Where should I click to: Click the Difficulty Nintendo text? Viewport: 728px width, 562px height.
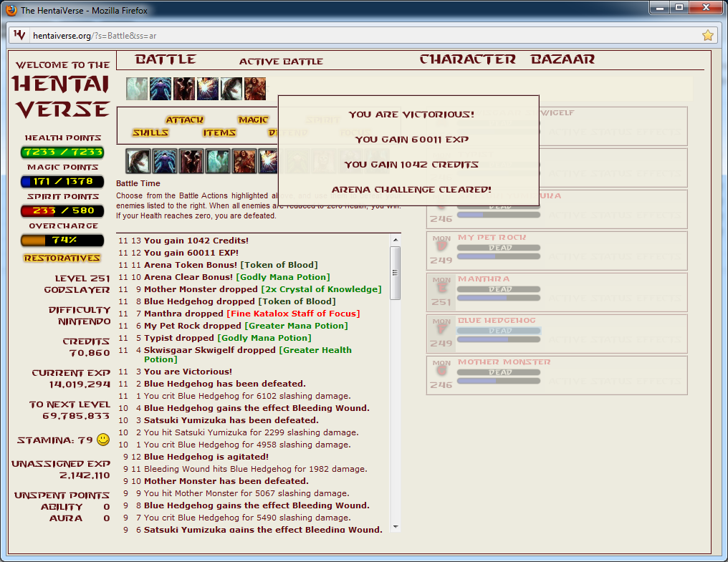pos(80,316)
